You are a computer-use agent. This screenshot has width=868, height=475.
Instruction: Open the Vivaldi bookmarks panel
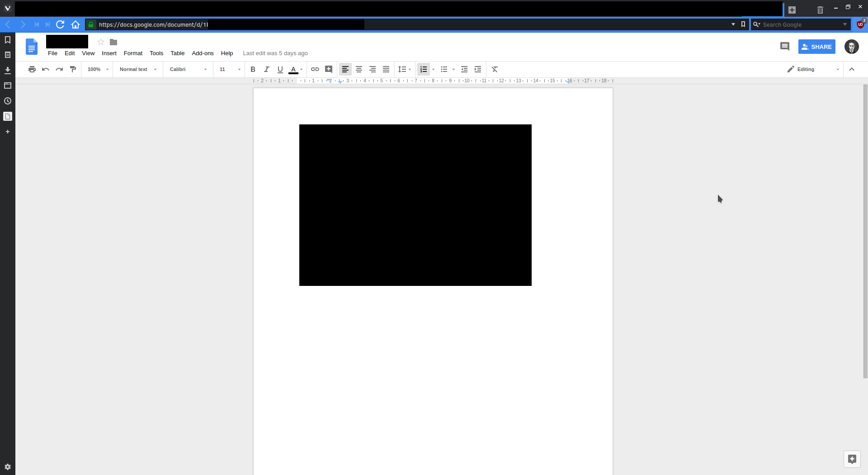pos(8,40)
